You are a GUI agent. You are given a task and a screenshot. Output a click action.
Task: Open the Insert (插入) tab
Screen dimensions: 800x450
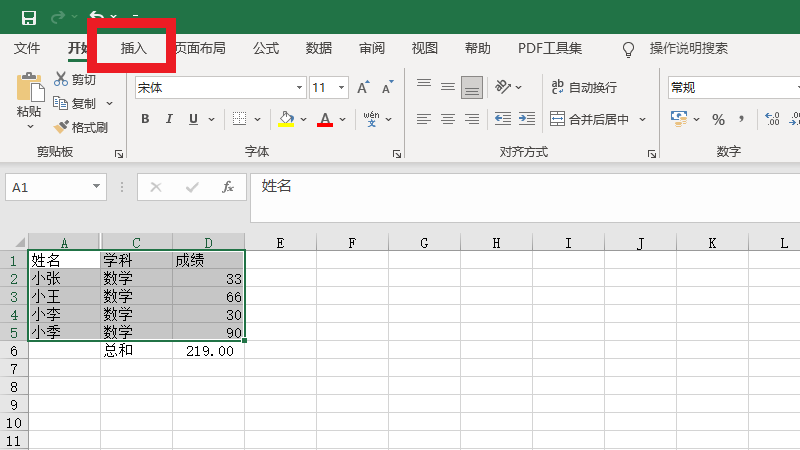[134, 48]
